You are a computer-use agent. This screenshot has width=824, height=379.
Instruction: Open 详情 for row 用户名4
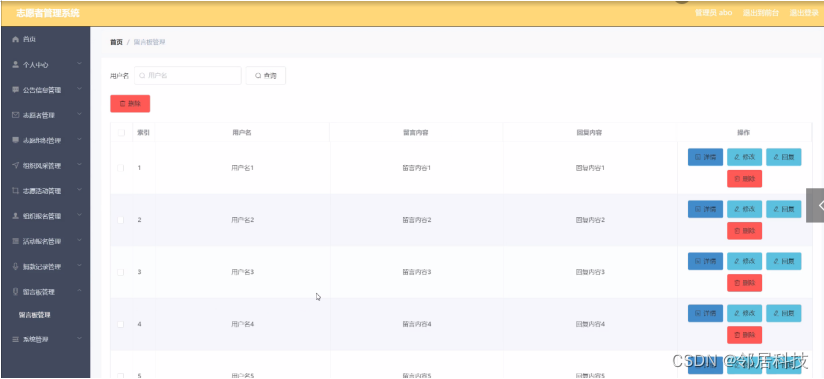pos(705,313)
